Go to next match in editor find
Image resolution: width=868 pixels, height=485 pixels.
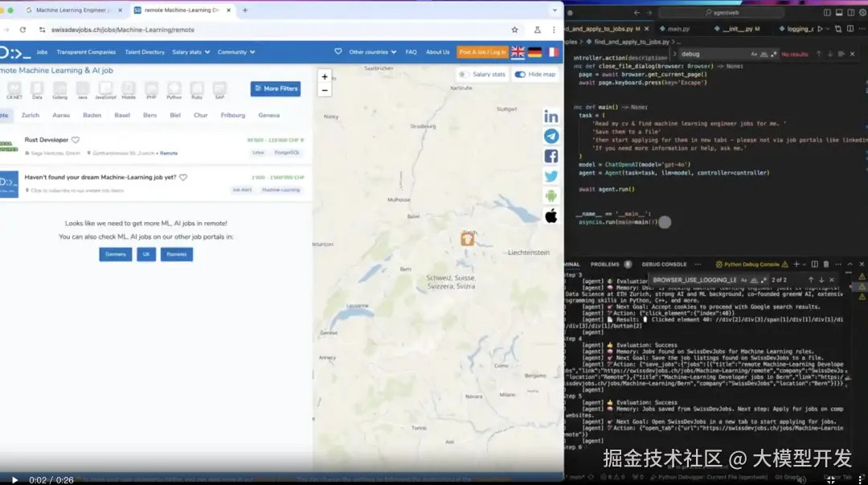829,55
